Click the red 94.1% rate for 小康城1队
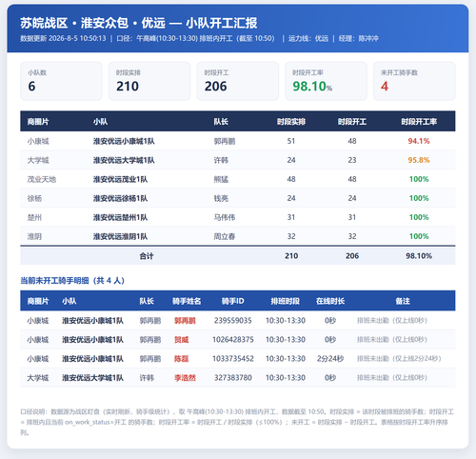Image resolution: width=476 pixels, height=459 pixels. 419,141
